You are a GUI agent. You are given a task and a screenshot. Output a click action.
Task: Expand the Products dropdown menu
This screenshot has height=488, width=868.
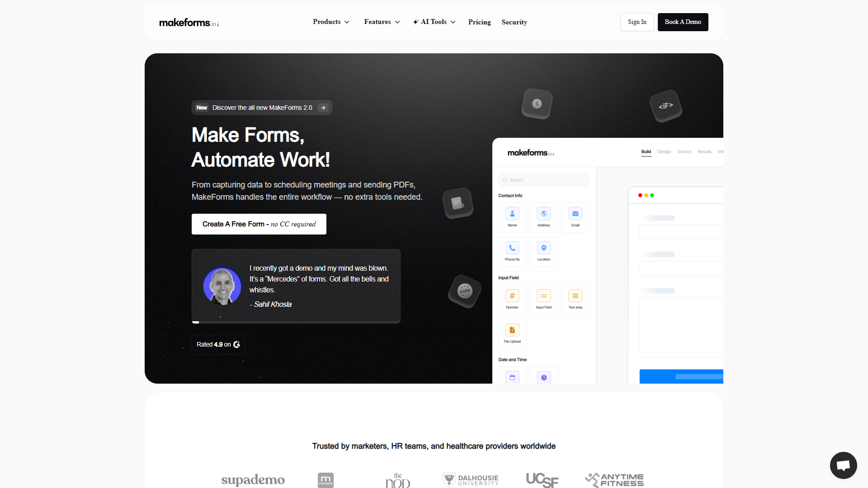click(331, 22)
